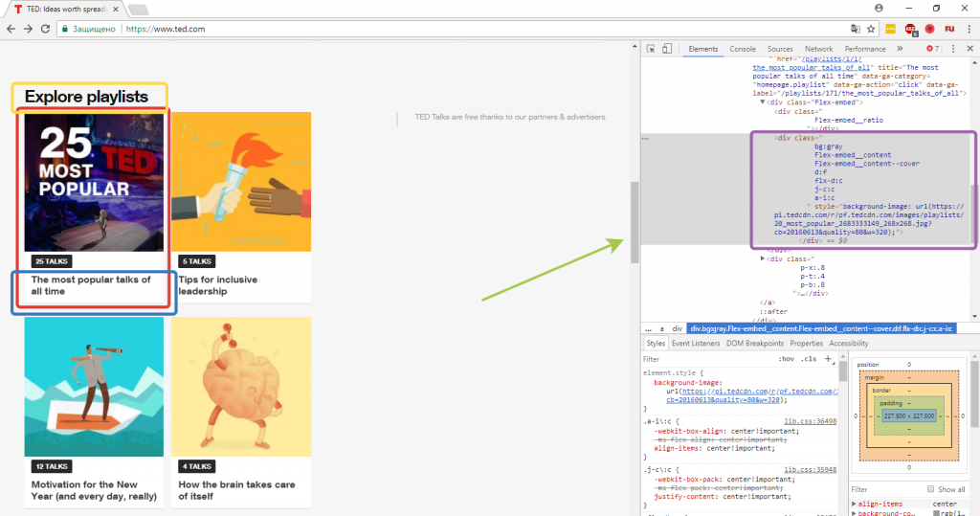Expand the align-items computed property
The height and width of the screenshot is (516, 980).
coord(854,504)
